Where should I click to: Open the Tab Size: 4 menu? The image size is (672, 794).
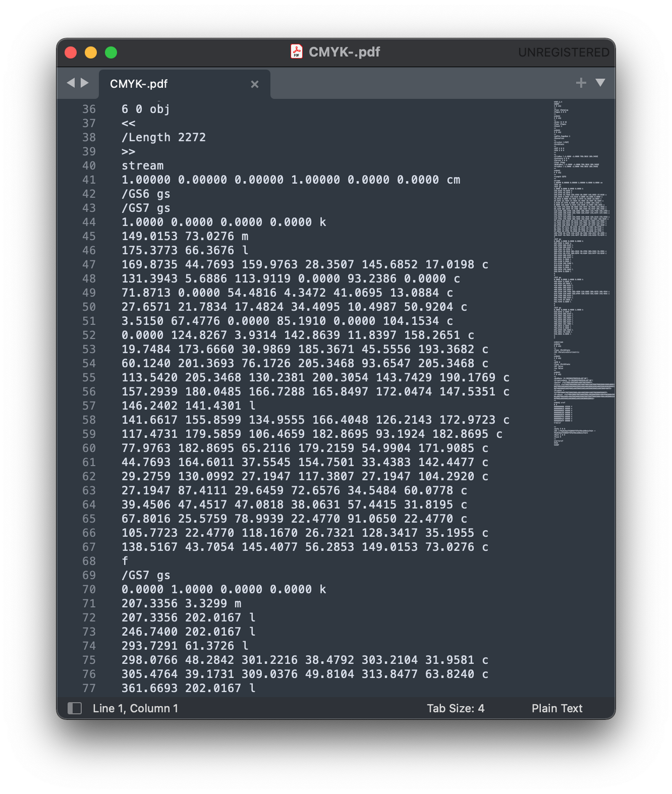tap(456, 708)
